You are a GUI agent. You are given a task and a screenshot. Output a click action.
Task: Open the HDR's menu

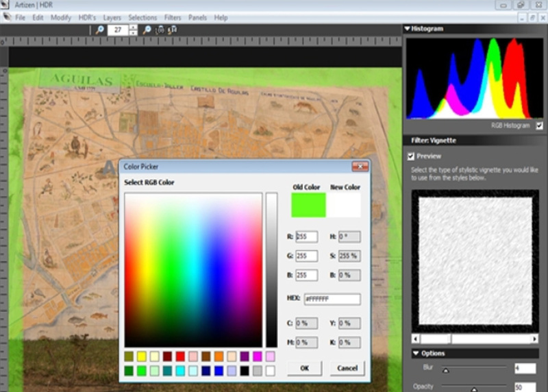coord(87,18)
